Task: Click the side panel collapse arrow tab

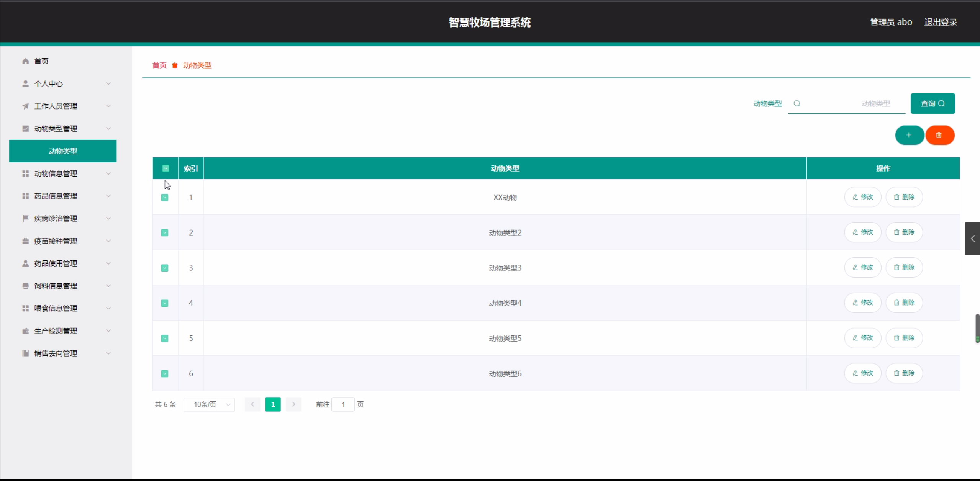Action: pyautogui.click(x=972, y=239)
